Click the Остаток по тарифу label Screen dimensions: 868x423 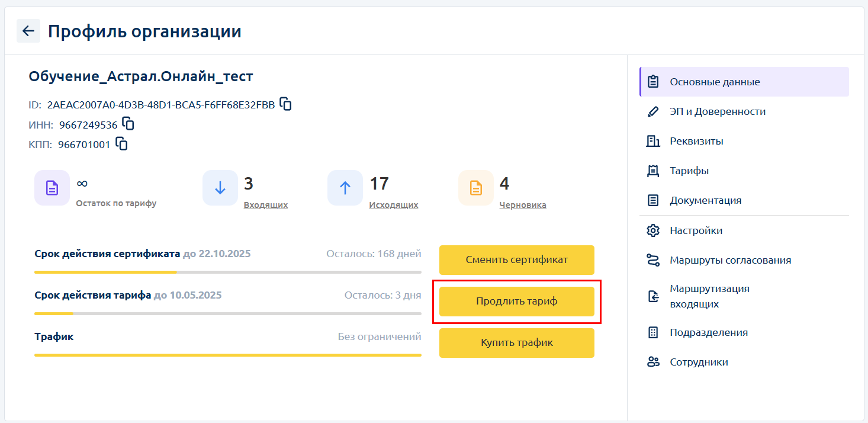(116, 203)
